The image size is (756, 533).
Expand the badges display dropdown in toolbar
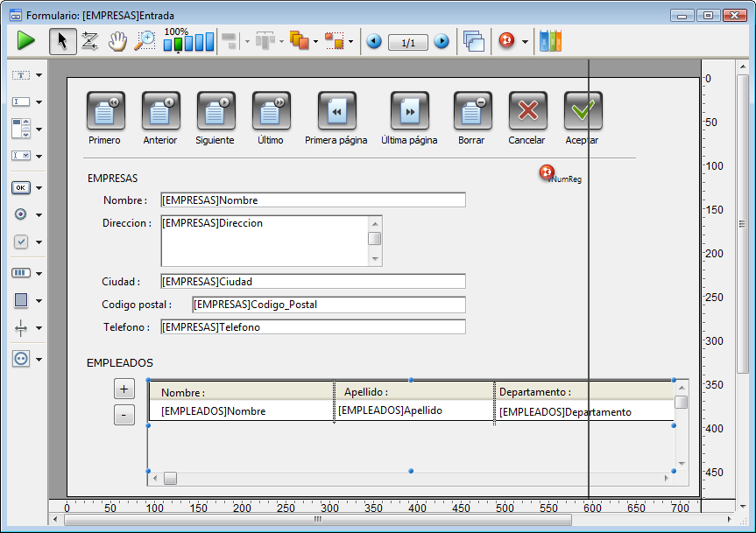pyautogui.click(x=525, y=42)
